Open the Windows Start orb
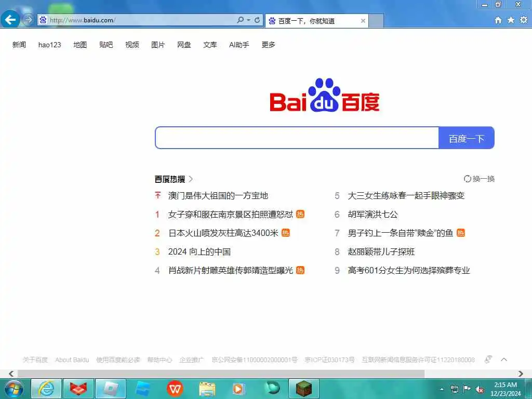 click(x=14, y=389)
